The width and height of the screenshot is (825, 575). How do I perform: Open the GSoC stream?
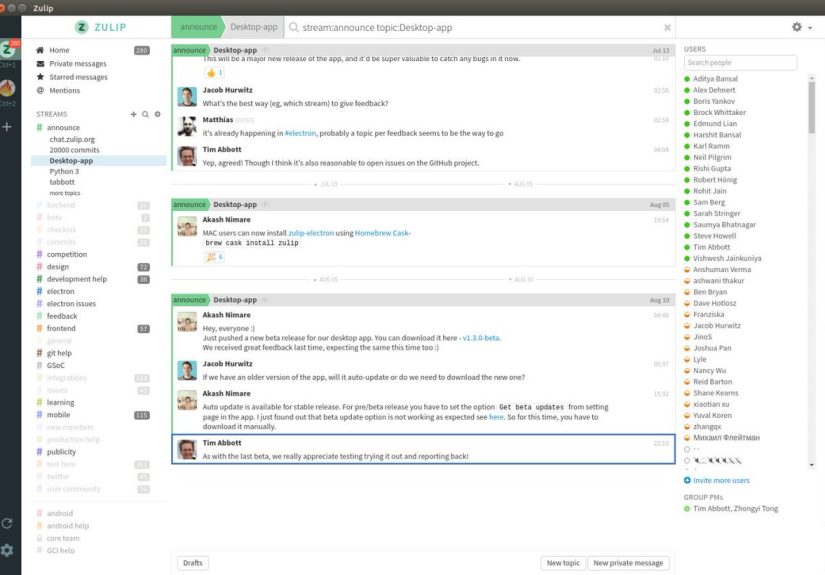click(x=56, y=365)
